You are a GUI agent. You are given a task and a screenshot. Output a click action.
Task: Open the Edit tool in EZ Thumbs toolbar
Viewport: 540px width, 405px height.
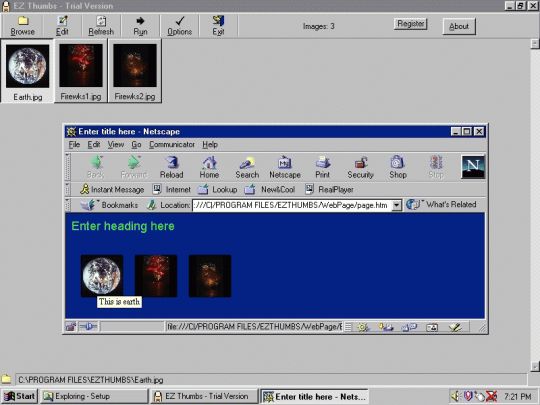[x=62, y=26]
